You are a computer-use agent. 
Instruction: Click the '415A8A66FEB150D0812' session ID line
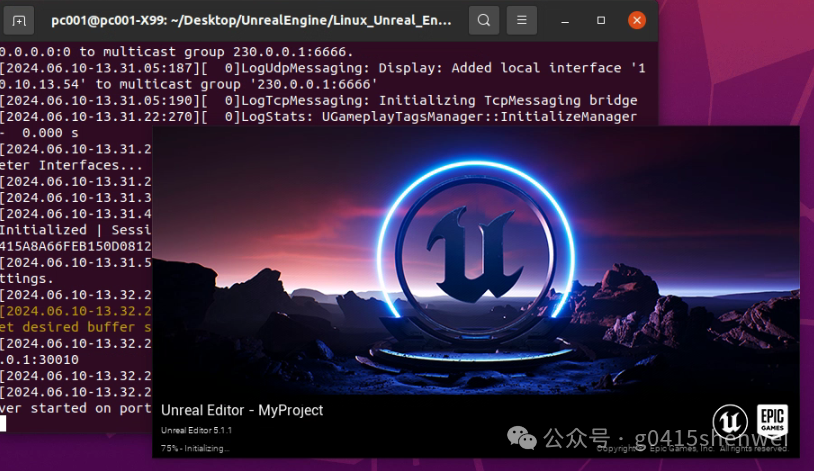pos(76,246)
